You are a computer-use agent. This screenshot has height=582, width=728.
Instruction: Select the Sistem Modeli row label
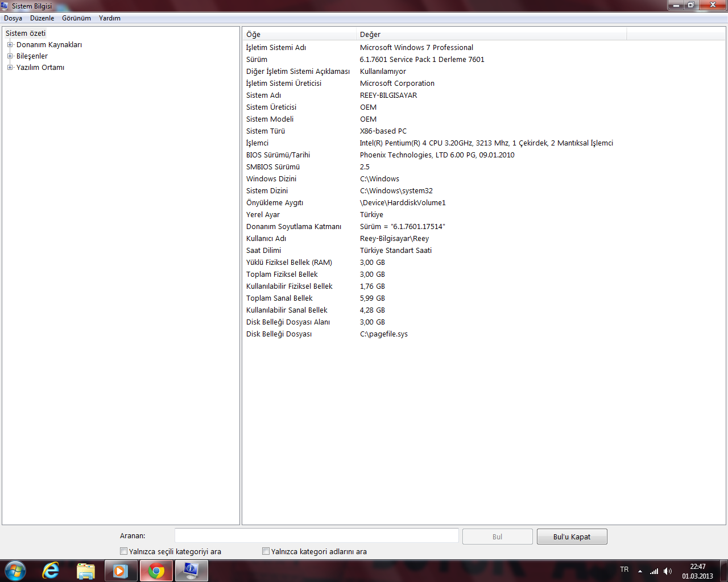pyautogui.click(x=270, y=119)
